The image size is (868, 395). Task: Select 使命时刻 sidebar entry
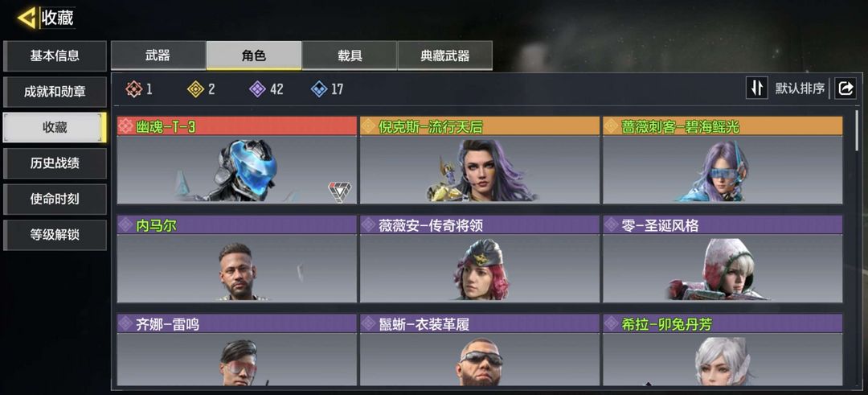pos(55,199)
